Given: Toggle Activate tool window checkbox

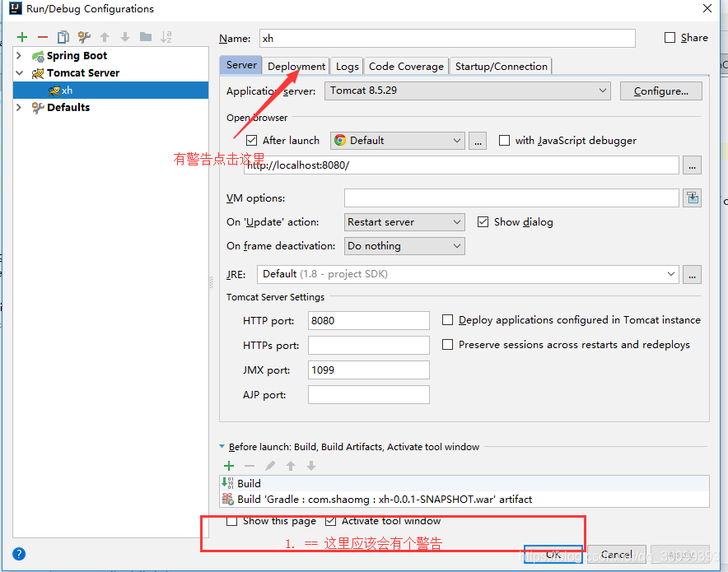Looking at the screenshot, I should 330,521.
